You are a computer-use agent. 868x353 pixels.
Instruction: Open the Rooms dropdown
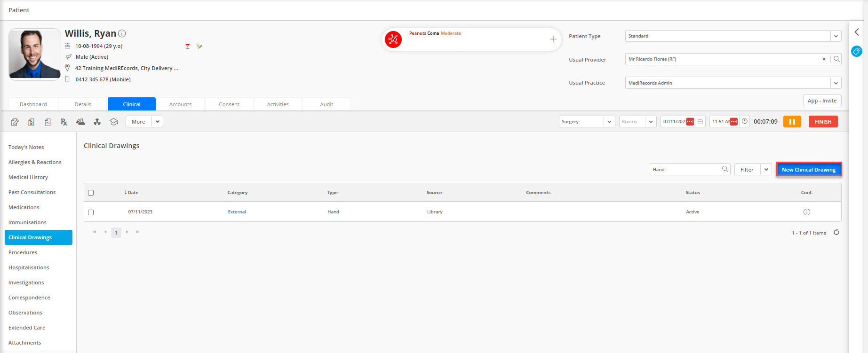pos(651,122)
